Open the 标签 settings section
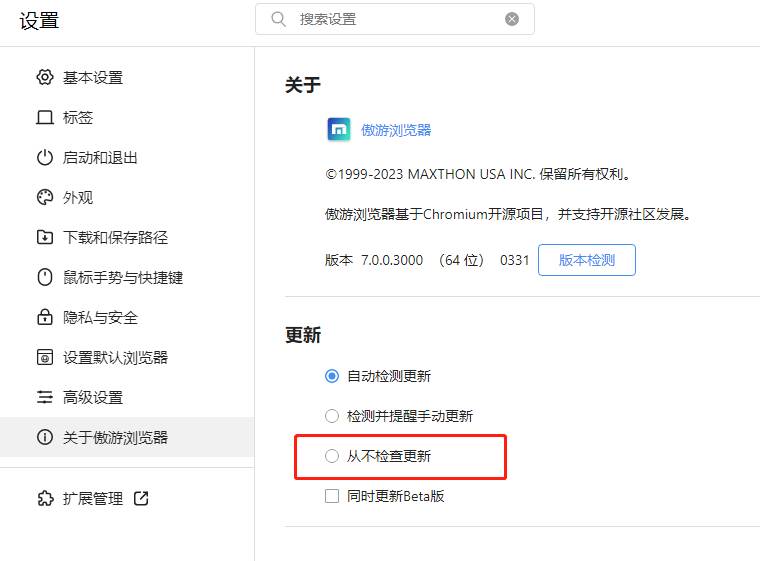Screen dimensions: 760x561 (x=127, y=117)
